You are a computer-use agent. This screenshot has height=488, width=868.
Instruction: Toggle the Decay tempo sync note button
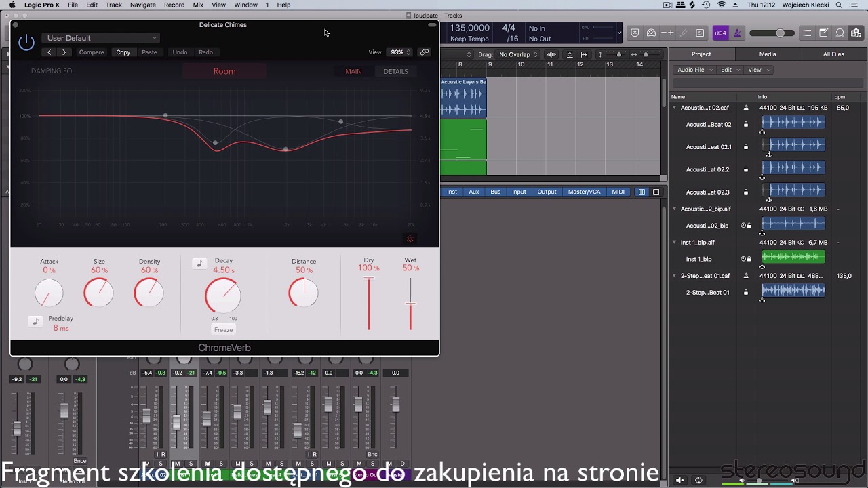199,263
